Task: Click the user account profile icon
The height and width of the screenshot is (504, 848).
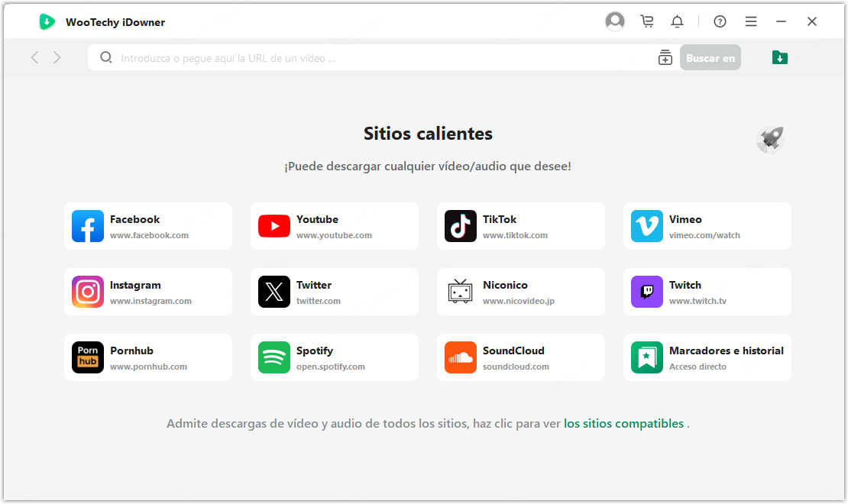Action: pos(614,21)
